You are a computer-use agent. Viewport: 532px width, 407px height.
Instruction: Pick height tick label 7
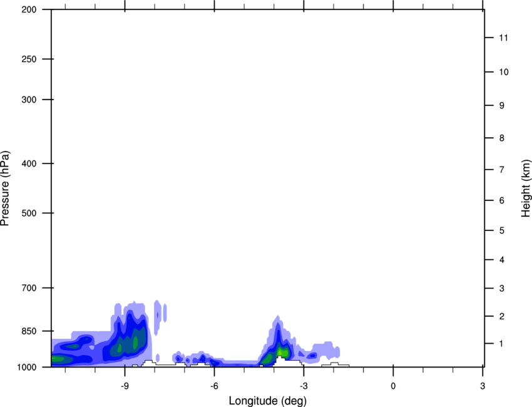[502, 170]
